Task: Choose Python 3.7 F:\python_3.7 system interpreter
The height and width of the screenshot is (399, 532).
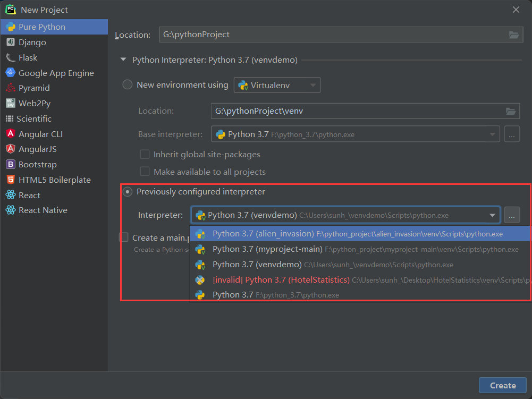Action: pyautogui.click(x=361, y=295)
